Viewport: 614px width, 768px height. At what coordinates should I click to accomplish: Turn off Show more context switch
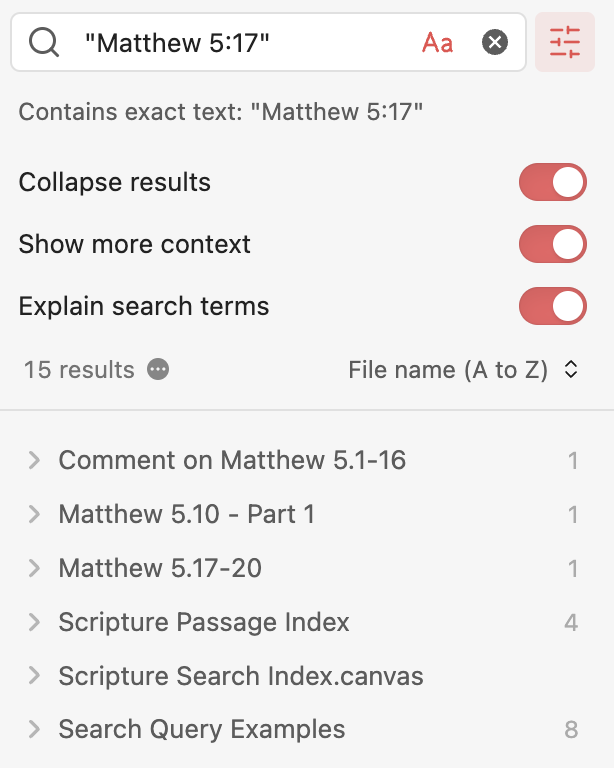click(552, 244)
